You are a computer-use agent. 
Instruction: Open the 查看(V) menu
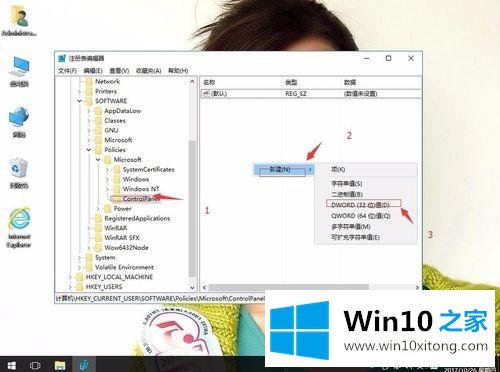click(x=119, y=71)
